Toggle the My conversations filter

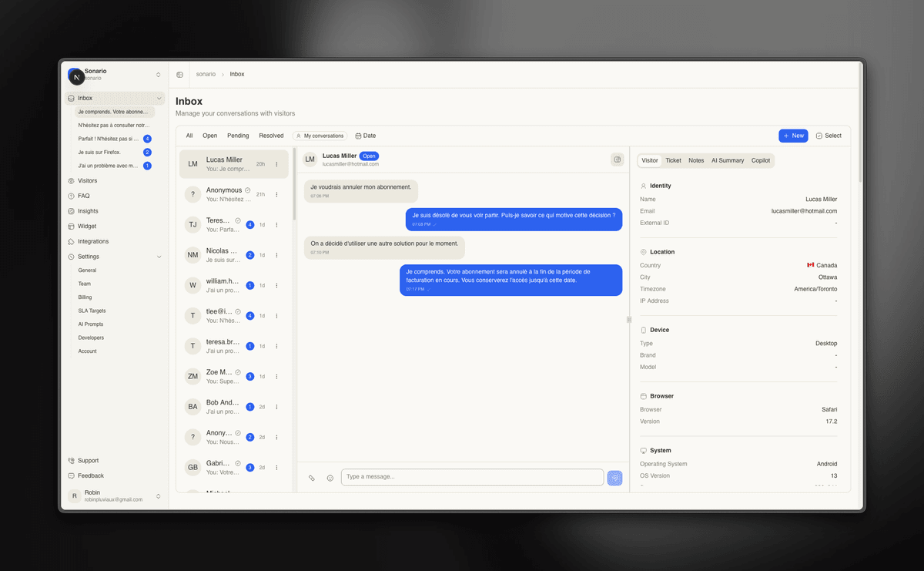[x=320, y=135]
